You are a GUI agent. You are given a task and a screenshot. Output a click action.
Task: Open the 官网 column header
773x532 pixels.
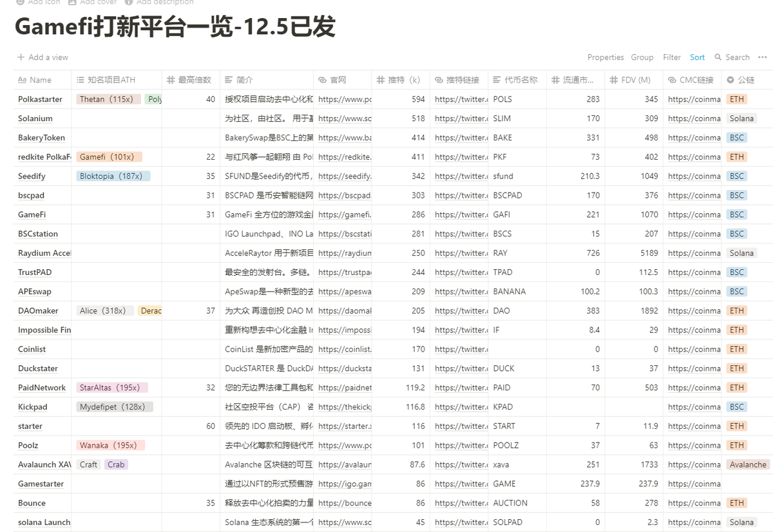point(343,80)
